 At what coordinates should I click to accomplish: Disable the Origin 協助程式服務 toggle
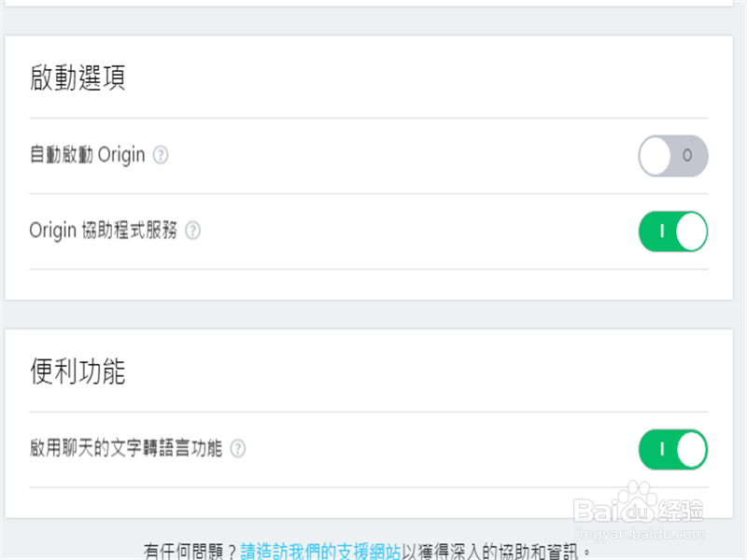pos(672,231)
